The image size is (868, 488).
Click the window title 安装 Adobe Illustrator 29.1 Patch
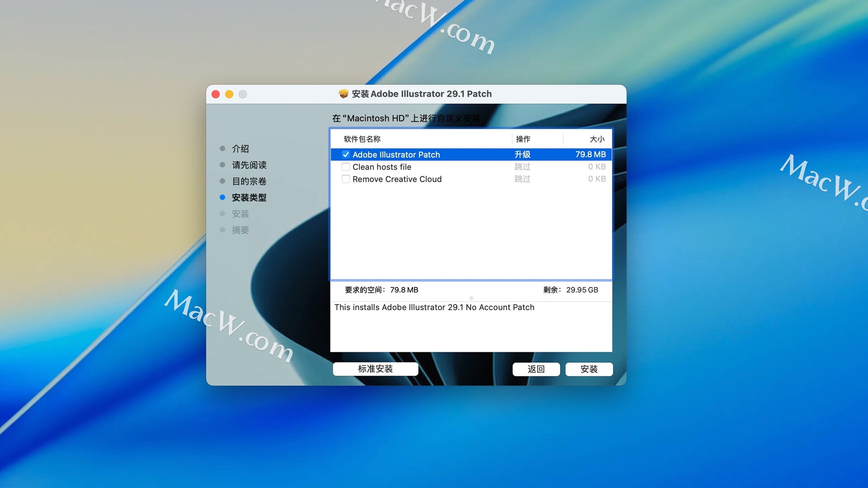[422, 94]
